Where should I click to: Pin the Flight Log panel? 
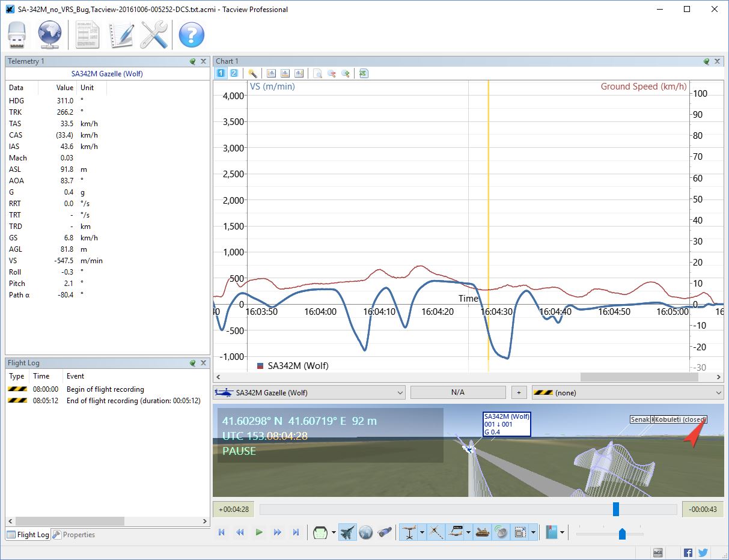193,363
